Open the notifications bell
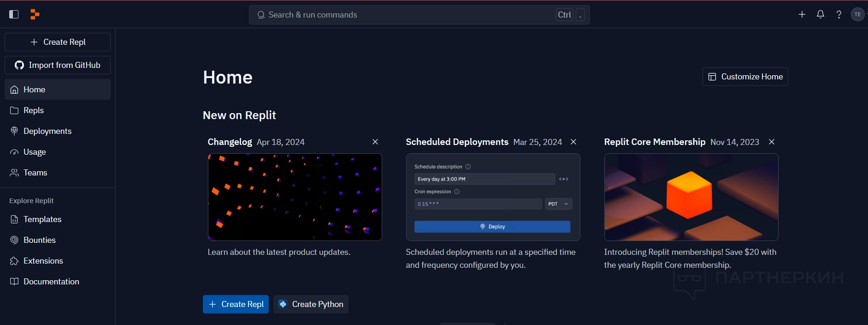Viewport: 868px width, 325px height. pos(821,14)
